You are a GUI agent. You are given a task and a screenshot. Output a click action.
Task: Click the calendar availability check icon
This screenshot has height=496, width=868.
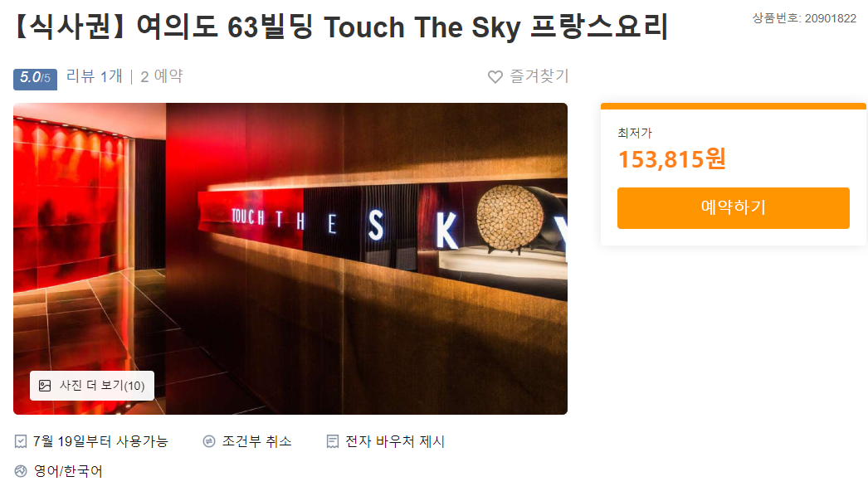21,441
